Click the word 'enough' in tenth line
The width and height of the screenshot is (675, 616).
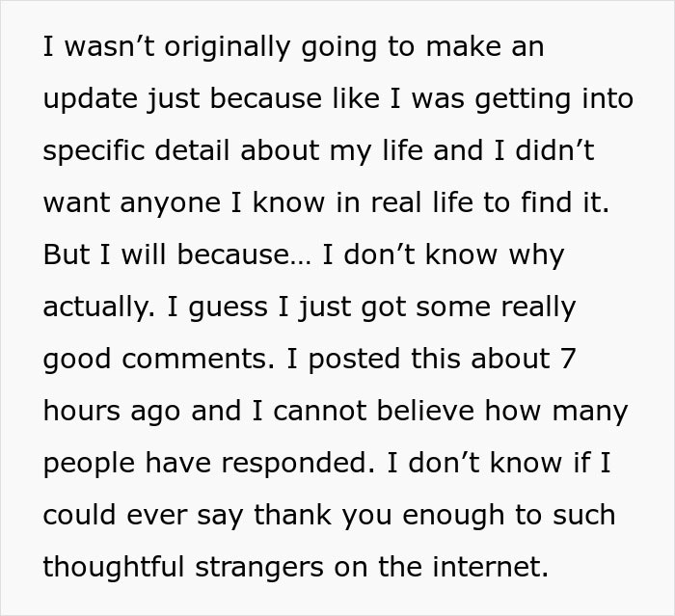point(453,516)
